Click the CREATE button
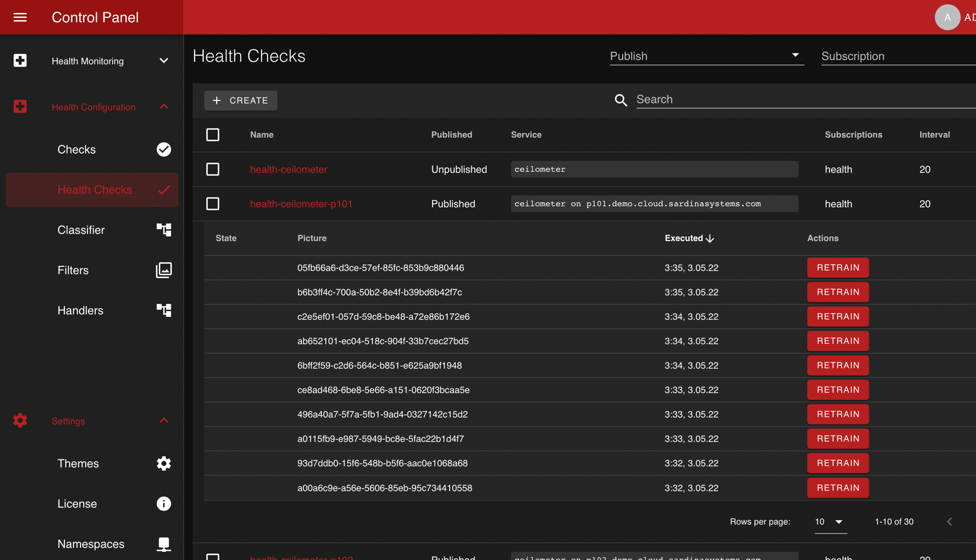 241,101
